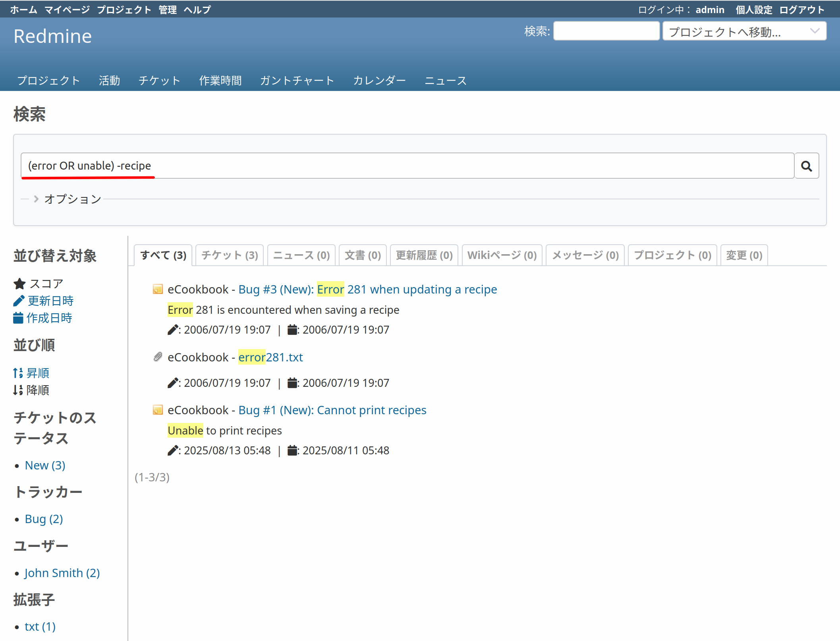840x641 pixels.
Task: Click main search query text field
Action: [x=407, y=166]
